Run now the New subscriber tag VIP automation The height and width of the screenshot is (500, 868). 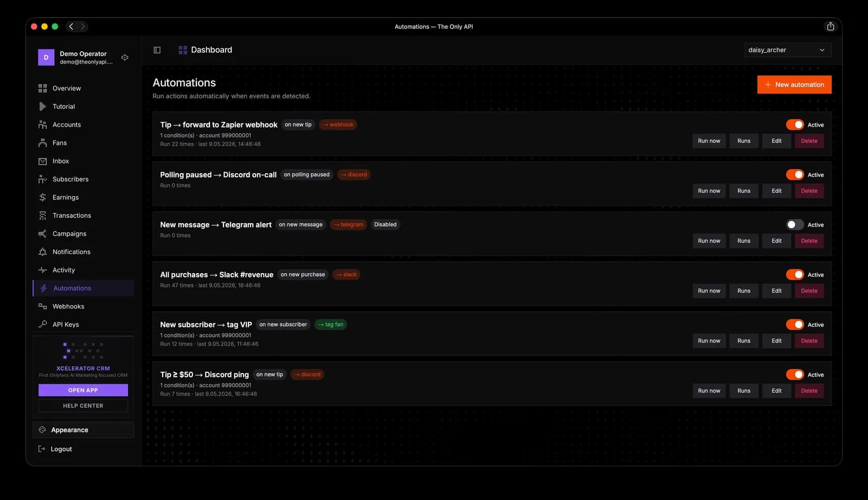(x=709, y=341)
